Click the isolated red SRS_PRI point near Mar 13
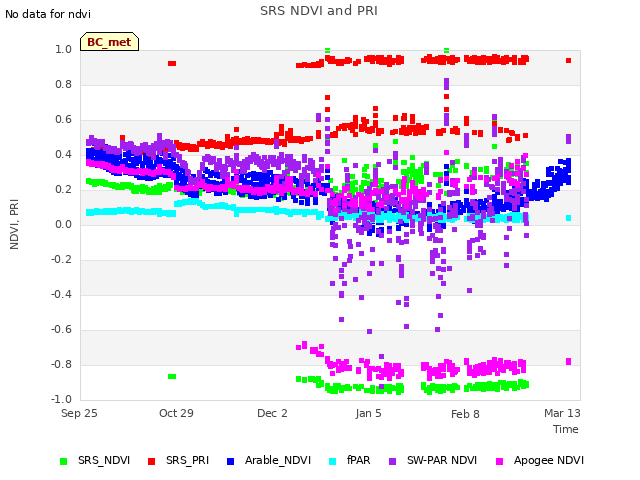 [x=568, y=60]
